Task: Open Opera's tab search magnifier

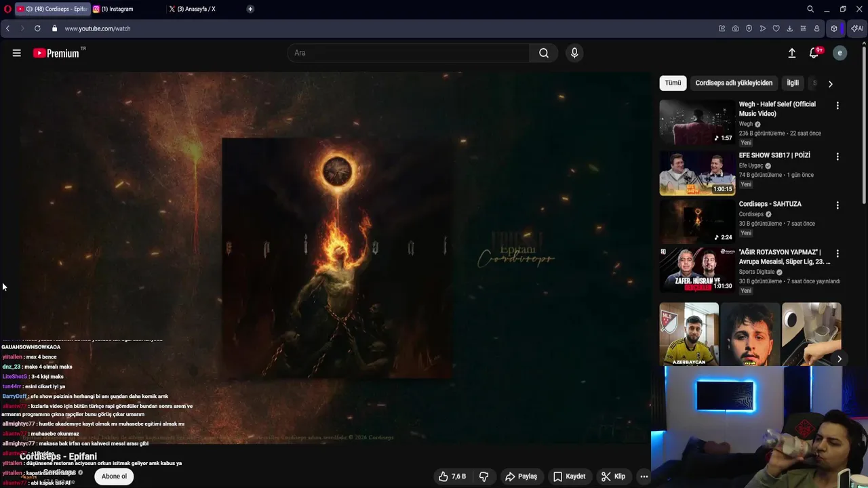Action: pos(810,9)
